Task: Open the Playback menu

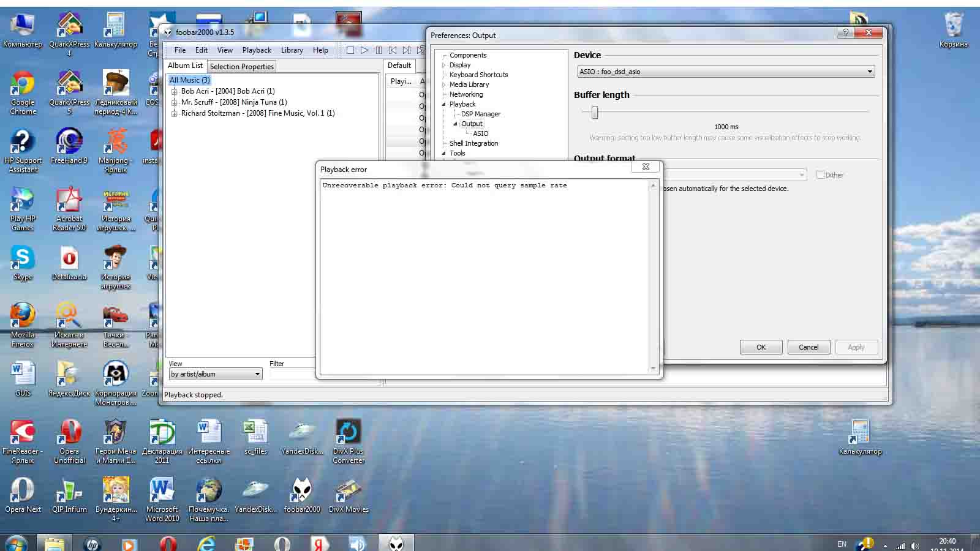Action: (256, 50)
